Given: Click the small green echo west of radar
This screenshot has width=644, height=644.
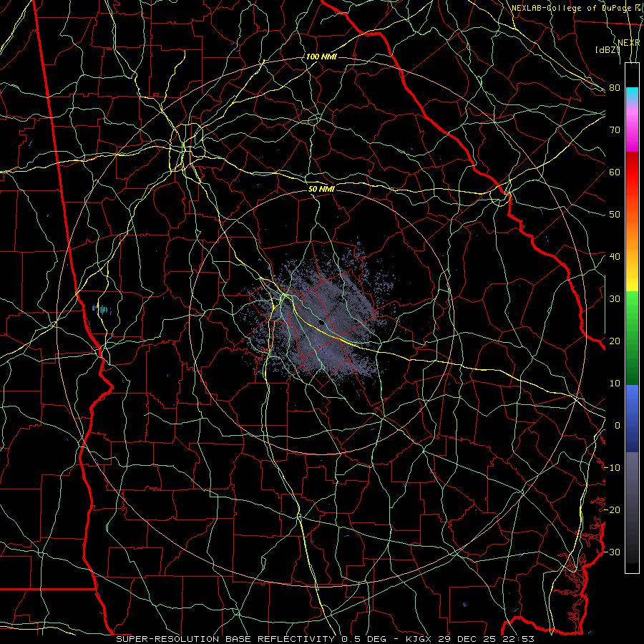Looking at the screenshot, I should click(102, 309).
